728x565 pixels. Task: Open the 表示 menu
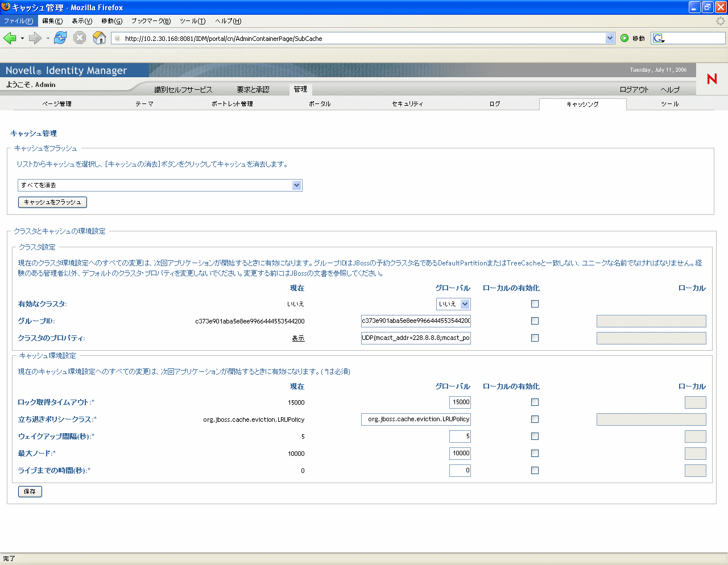point(82,21)
